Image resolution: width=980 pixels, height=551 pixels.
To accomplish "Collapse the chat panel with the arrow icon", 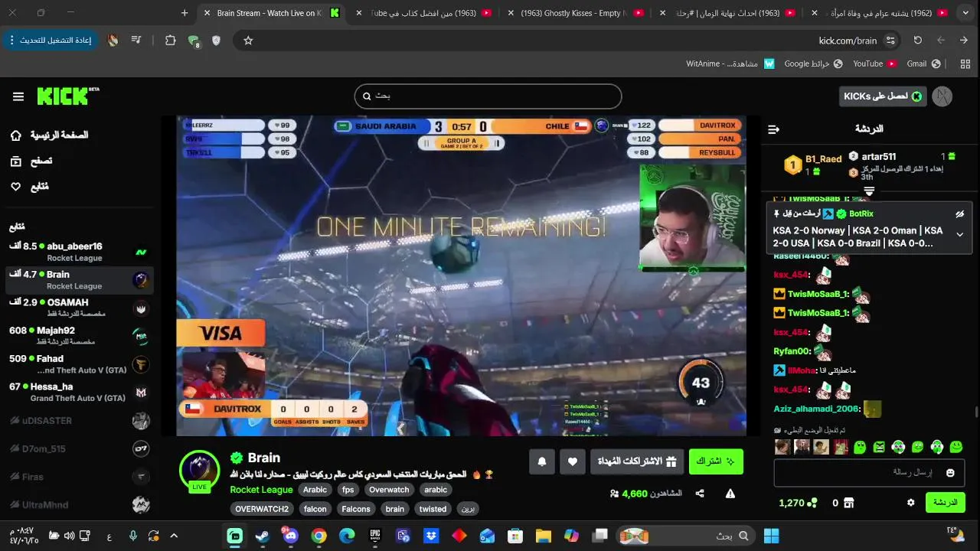I will [773, 129].
